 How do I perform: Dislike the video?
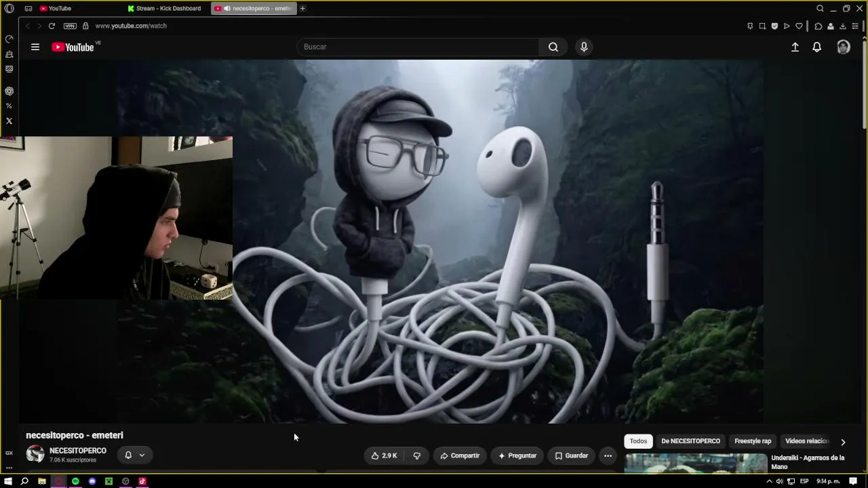417,455
